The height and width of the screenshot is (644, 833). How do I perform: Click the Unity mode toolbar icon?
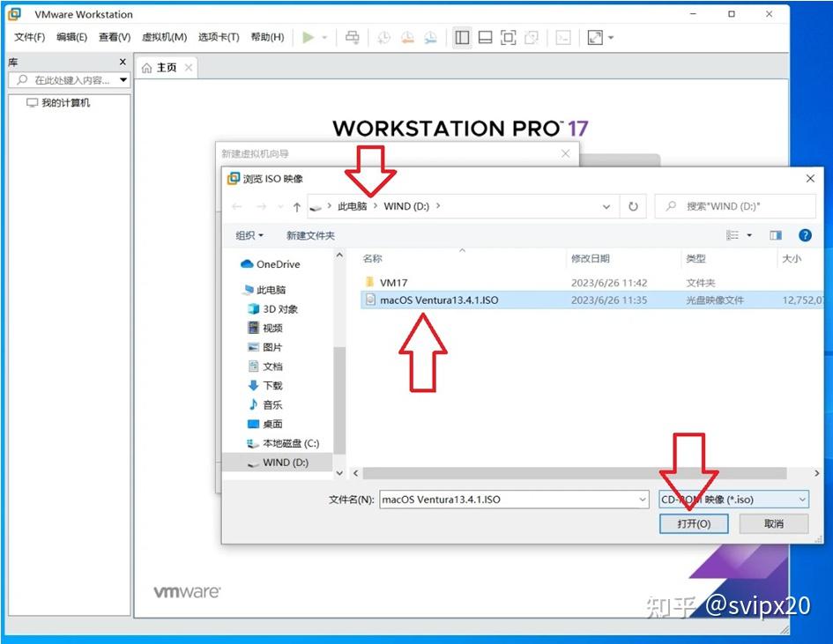point(532,37)
